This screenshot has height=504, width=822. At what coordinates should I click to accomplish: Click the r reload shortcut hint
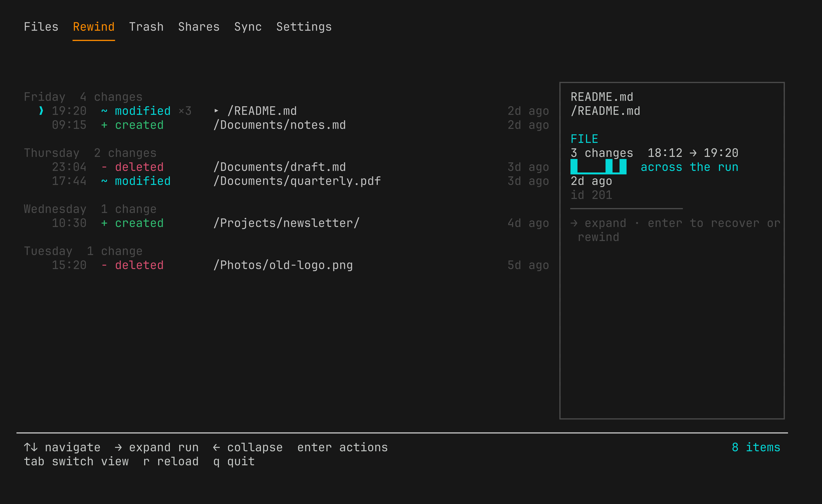[171, 461]
